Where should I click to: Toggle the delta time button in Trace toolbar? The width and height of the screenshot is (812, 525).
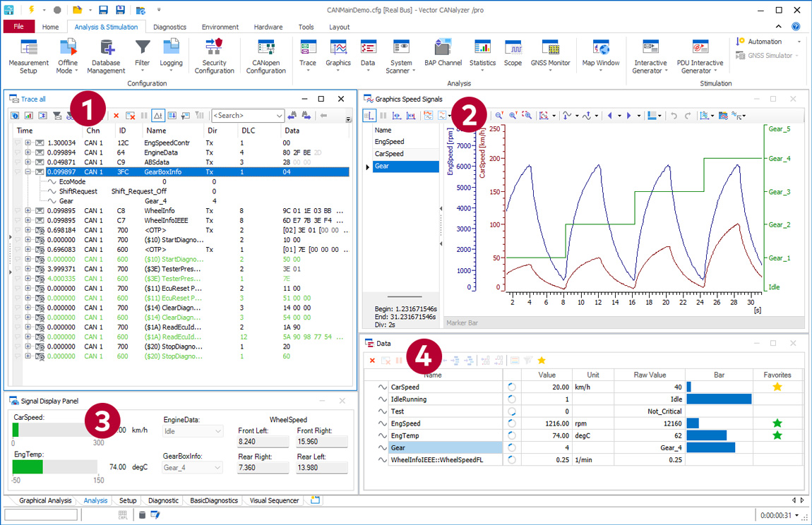coord(158,116)
